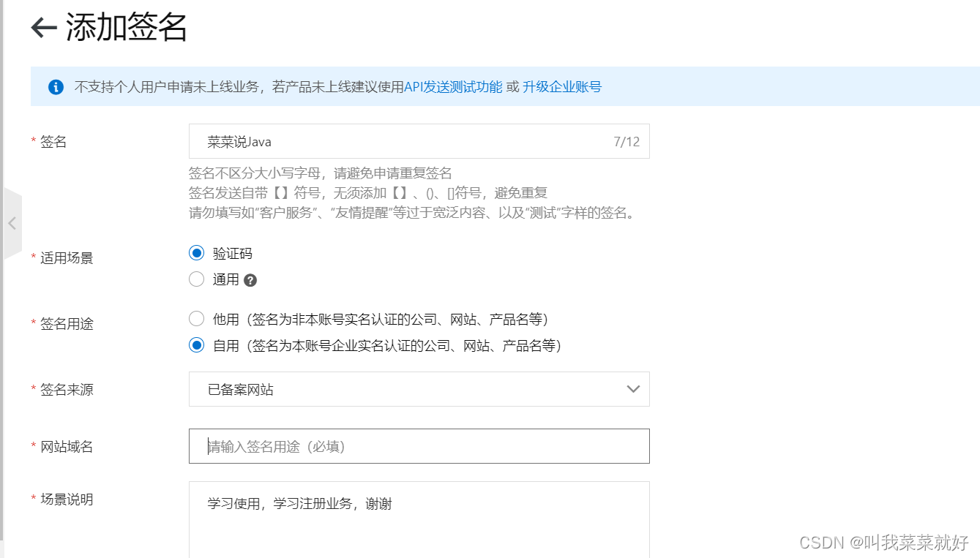
Task: Open the 签名来源 dropdown showing 已备案网站
Action: point(419,389)
